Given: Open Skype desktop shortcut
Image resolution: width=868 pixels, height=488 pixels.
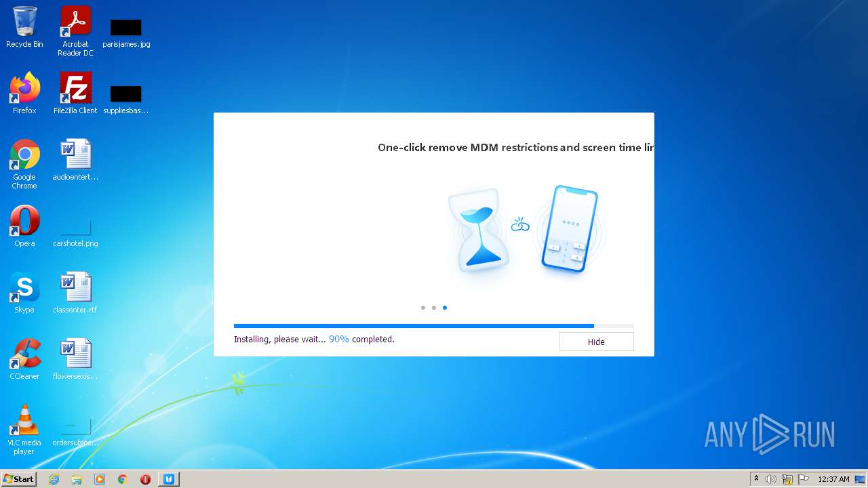Looking at the screenshot, I should (x=24, y=293).
